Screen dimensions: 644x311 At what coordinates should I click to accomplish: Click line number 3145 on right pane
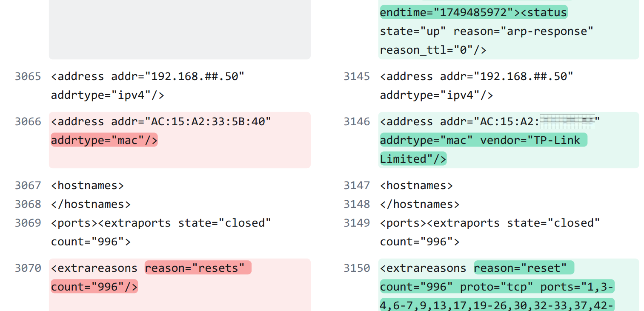pyautogui.click(x=357, y=77)
